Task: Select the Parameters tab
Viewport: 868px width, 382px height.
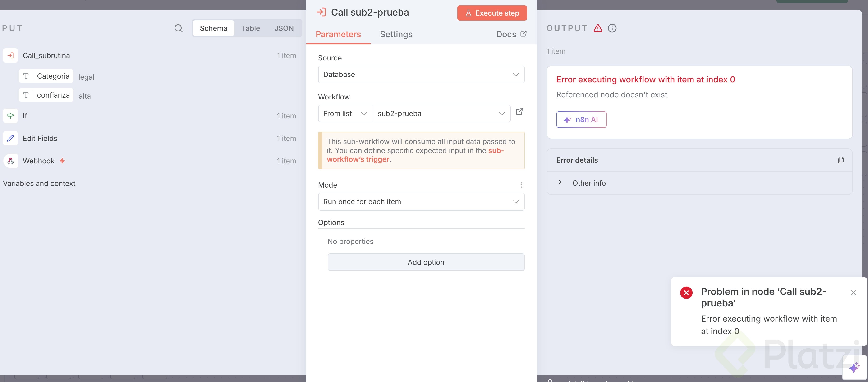Action: [338, 34]
